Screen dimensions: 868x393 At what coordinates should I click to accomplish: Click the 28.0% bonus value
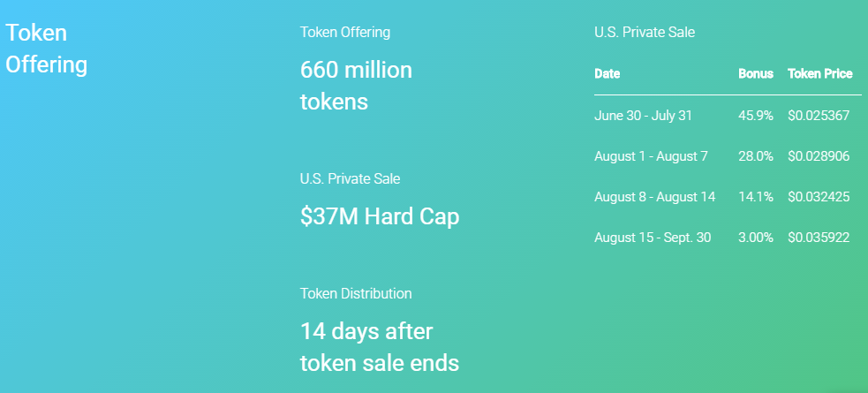pos(756,156)
